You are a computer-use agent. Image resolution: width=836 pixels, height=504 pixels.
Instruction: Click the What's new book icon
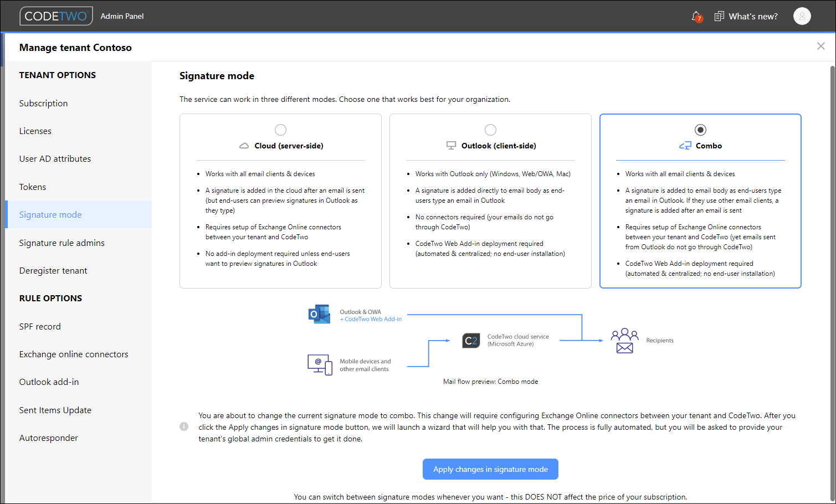point(719,16)
